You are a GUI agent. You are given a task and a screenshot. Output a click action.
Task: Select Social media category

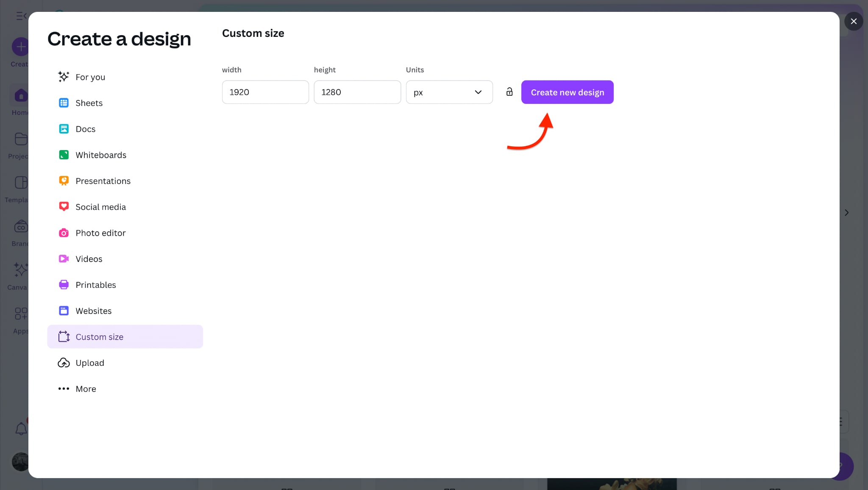click(x=125, y=207)
